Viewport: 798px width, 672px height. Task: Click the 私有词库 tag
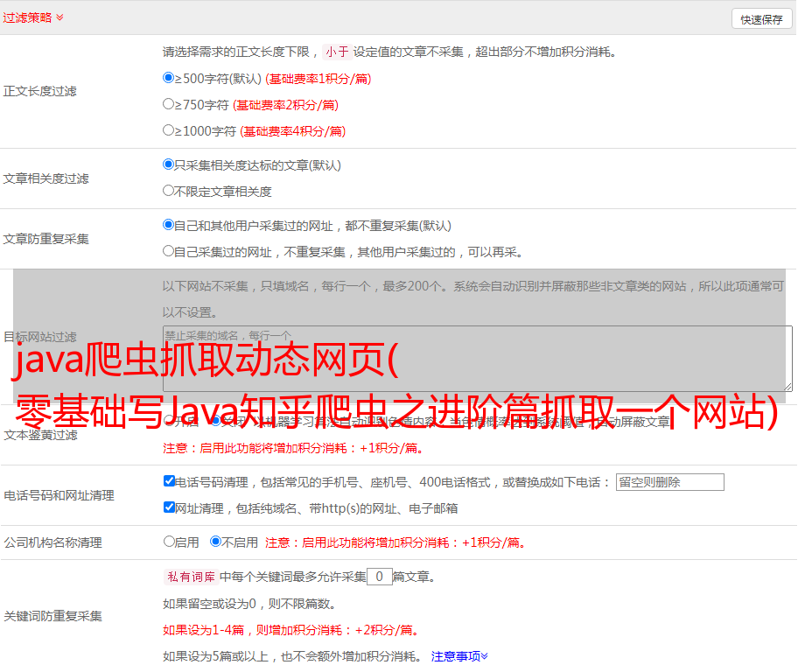coord(192,577)
